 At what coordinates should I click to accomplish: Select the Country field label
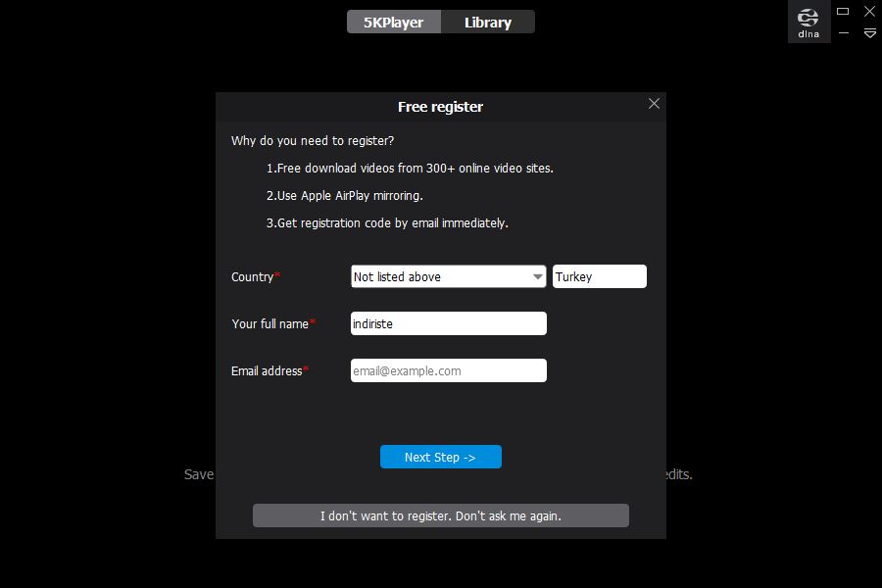[256, 276]
